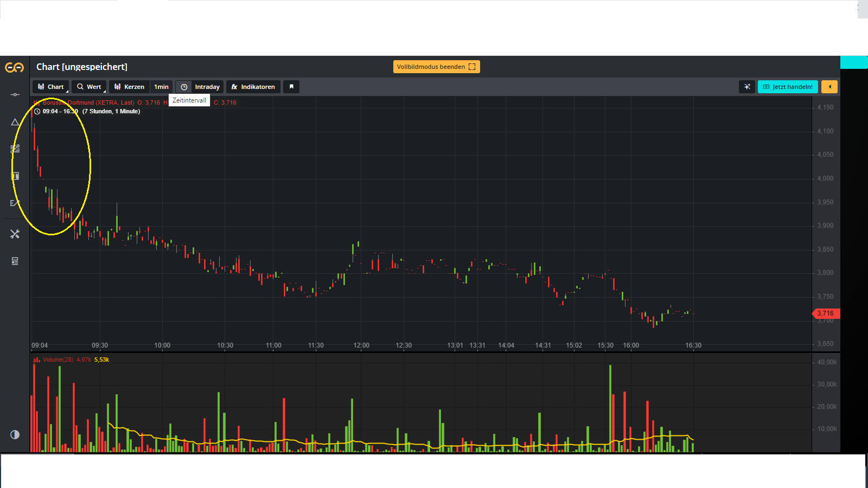Click the red 4,07k volume value
Viewport: 868px width, 488px height.
point(84,359)
